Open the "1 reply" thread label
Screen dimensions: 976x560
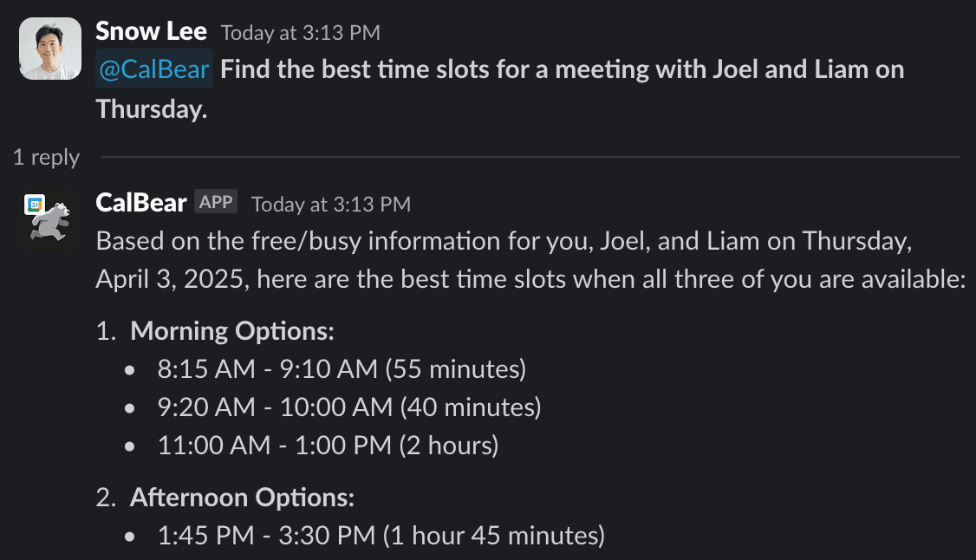pyautogui.click(x=46, y=158)
